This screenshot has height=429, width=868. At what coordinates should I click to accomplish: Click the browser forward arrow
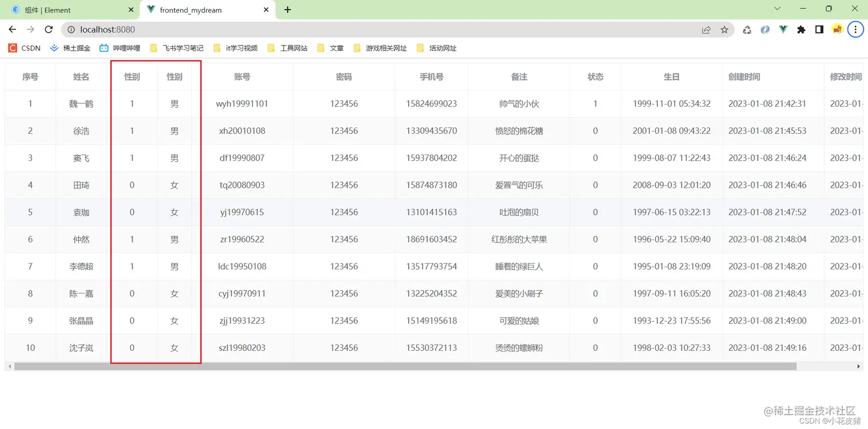(x=30, y=30)
